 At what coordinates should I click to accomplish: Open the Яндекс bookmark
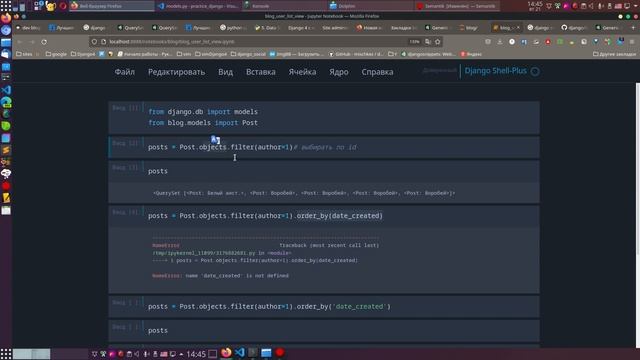coord(471,54)
